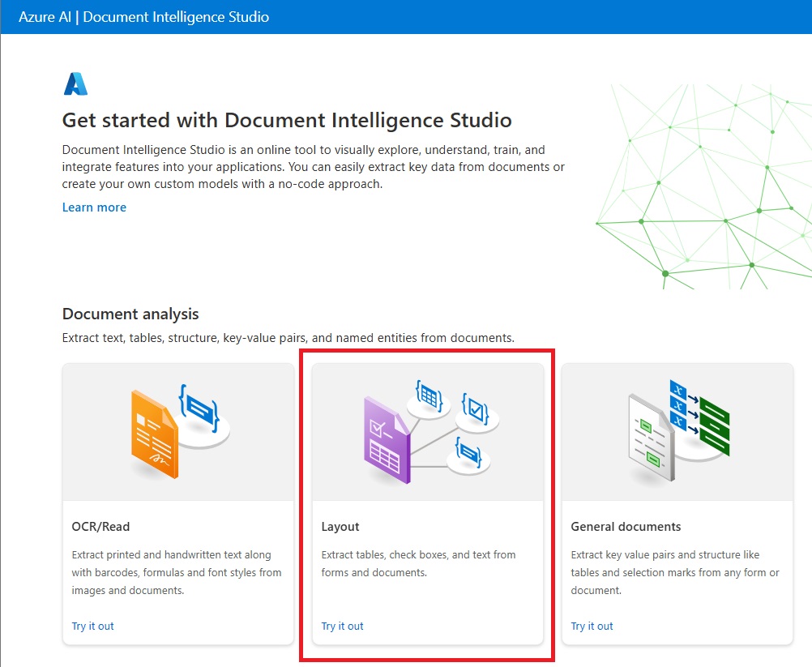Click the Extract text, tables, structure subtitle line
Screen dimensions: 812x667
point(288,338)
